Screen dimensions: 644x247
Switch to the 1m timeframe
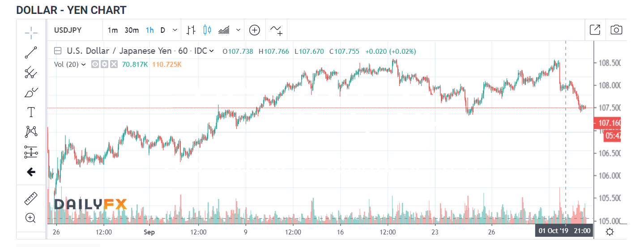pos(113,30)
